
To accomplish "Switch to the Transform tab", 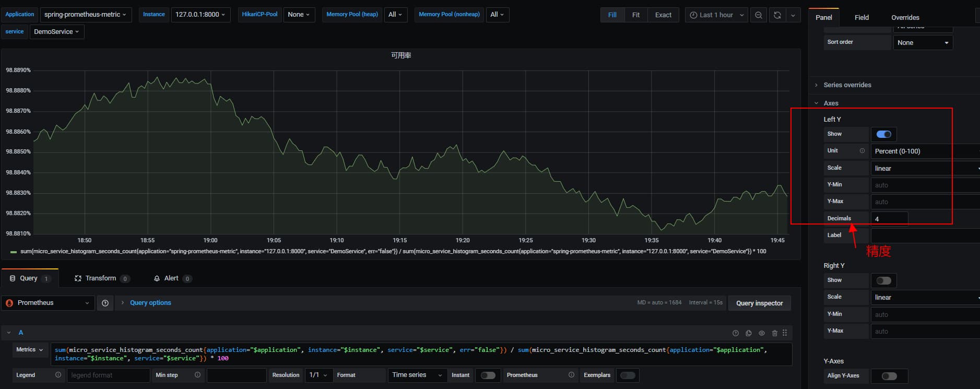I will (101, 278).
